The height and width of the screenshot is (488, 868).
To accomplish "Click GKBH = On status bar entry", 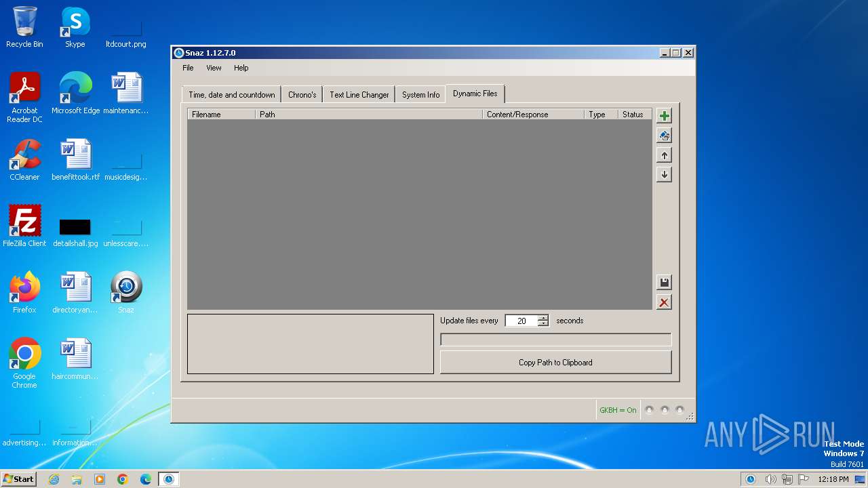I will point(618,410).
